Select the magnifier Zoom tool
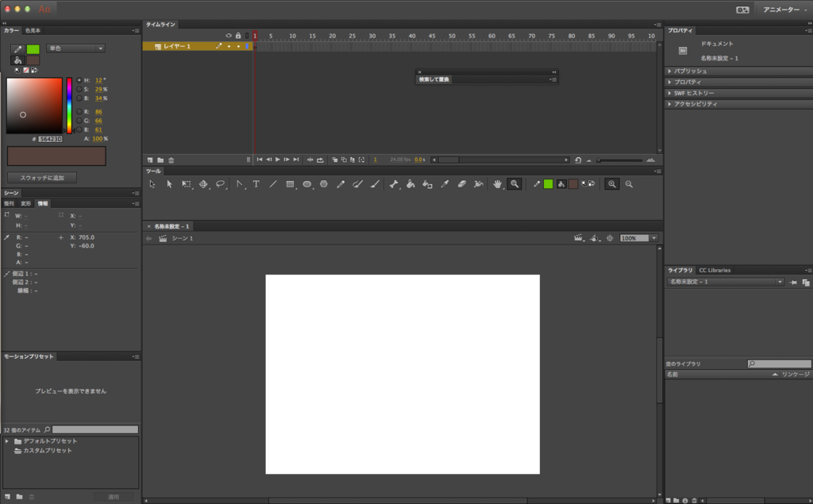 (x=514, y=184)
